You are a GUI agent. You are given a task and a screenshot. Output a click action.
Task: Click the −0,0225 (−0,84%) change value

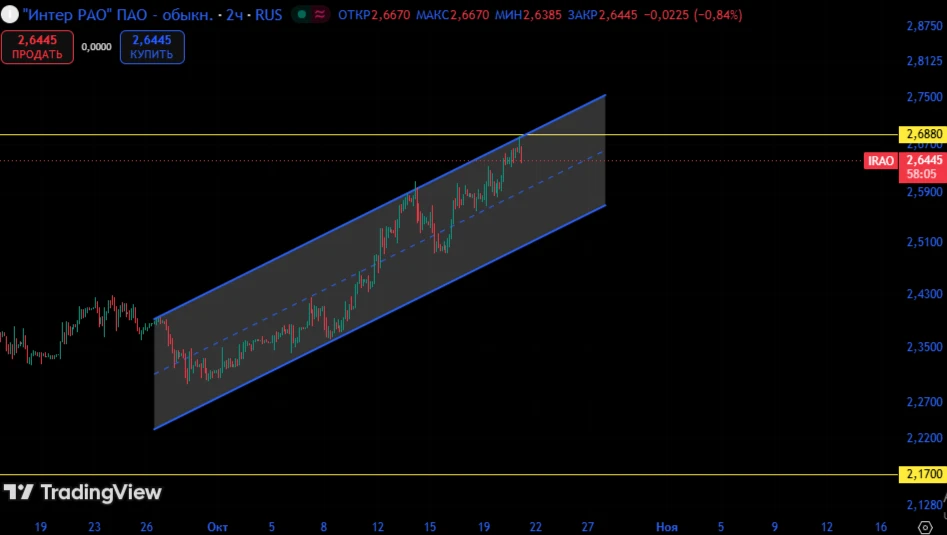[693, 14]
